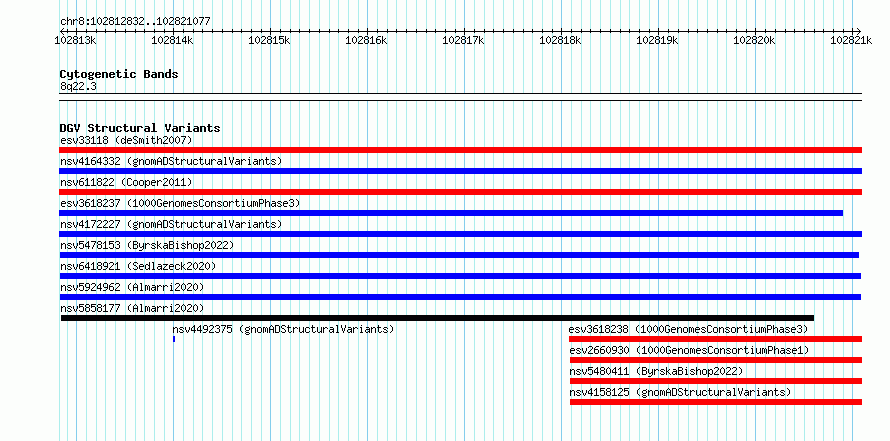Click the esv2660930 Phase1 red bar

[x=716, y=360]
